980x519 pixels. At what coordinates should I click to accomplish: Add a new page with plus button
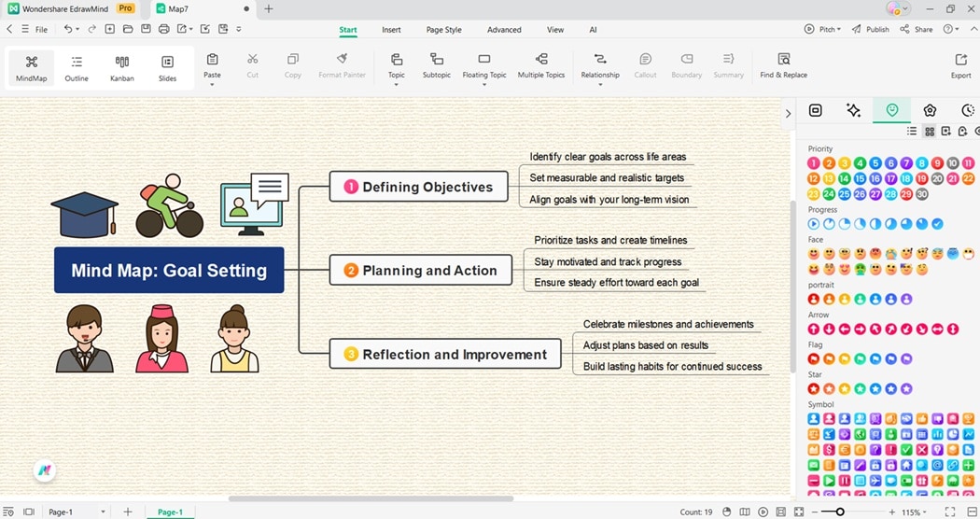click(128, 512)
